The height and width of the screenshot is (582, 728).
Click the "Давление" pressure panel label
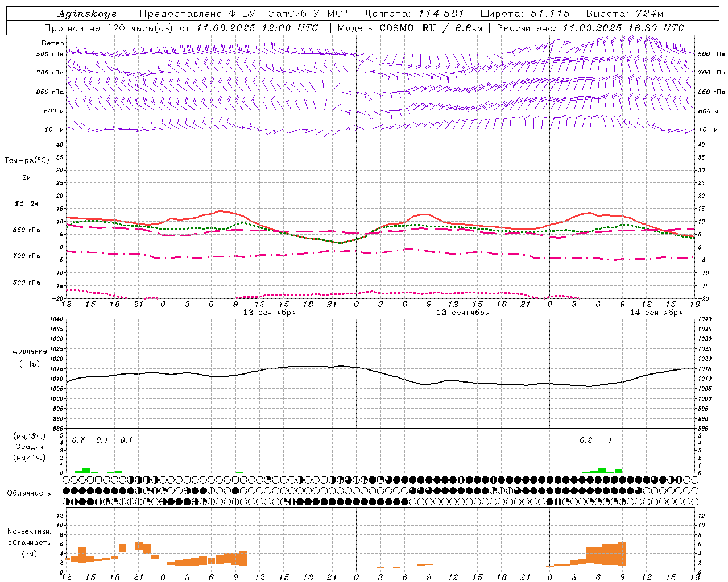tap(29, 351)
